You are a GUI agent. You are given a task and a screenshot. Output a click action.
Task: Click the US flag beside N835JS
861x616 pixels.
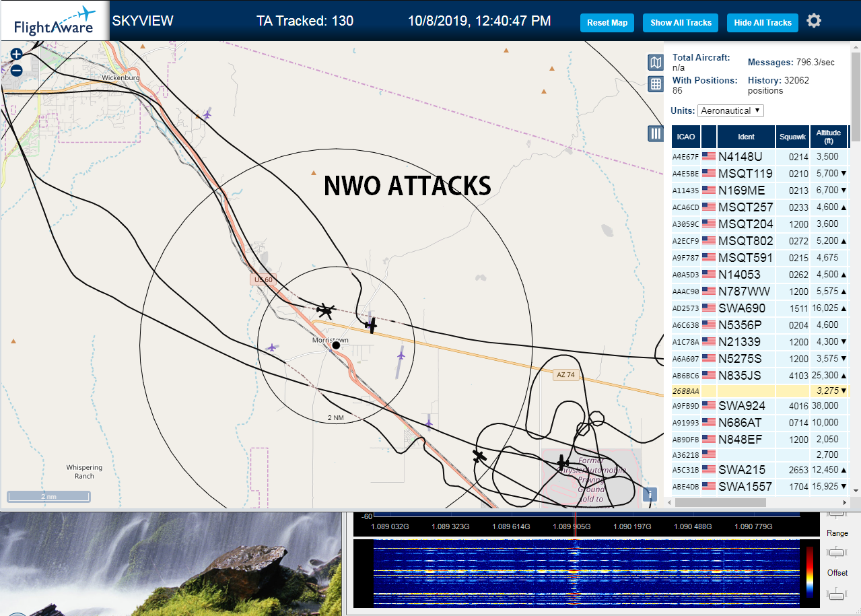coord(709,375)
